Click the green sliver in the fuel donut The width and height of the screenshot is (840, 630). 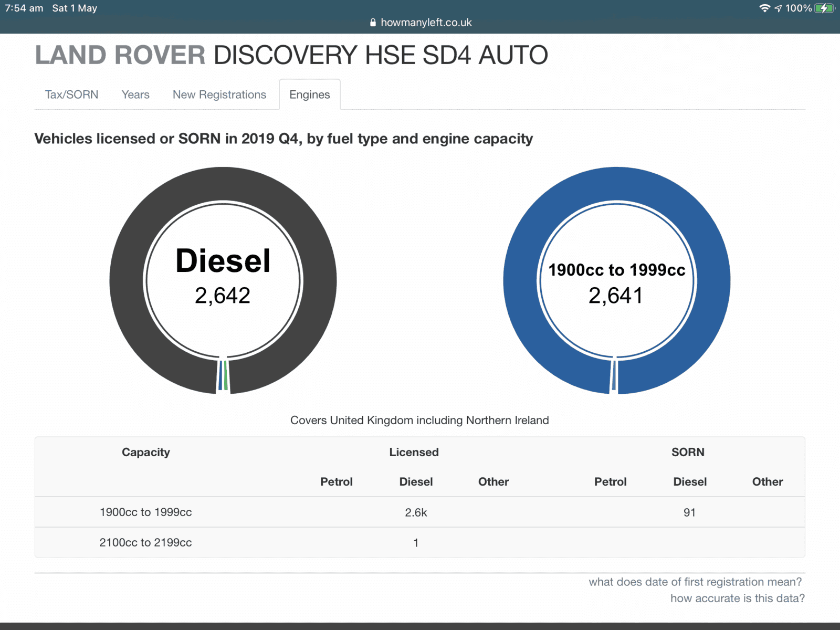click(x=226, y=375)
